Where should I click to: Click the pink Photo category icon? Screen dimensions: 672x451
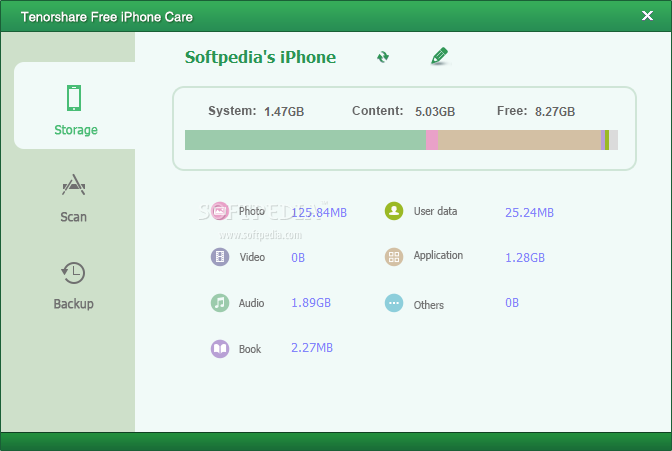click(220, 211)
